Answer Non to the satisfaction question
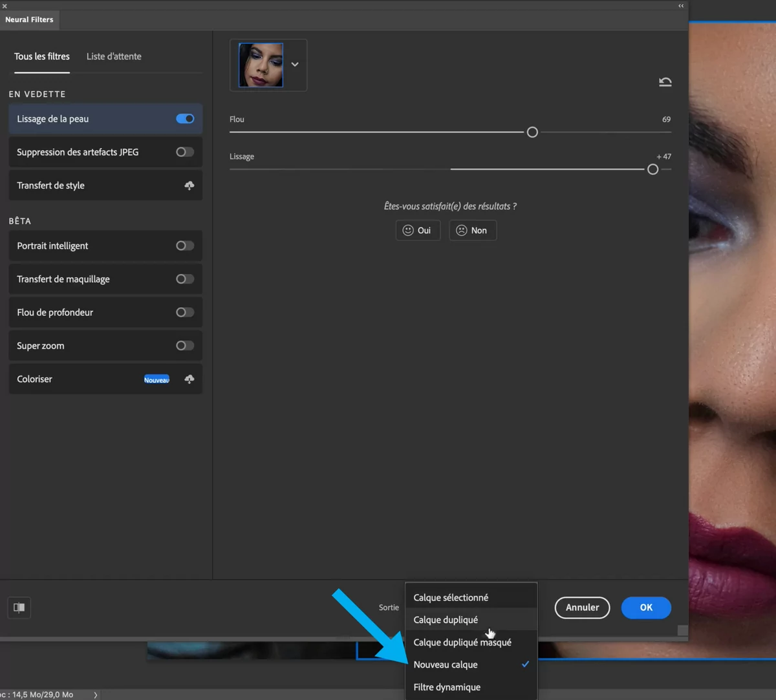Viewport: 776px width, 700px height. click(x=473, y=231)
